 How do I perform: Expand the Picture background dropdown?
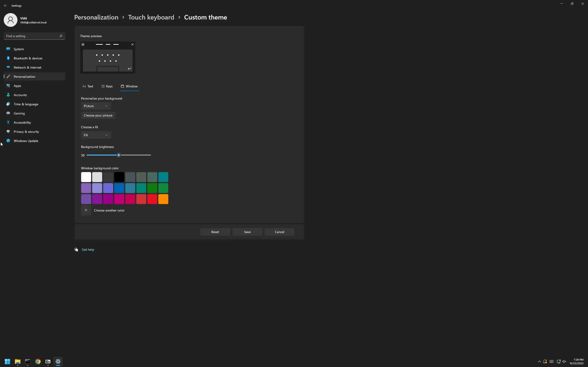pos(96,106)
